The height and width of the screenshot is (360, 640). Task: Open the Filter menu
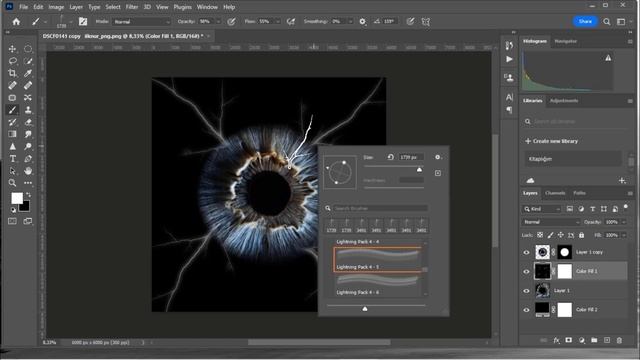tap(131, 7)
